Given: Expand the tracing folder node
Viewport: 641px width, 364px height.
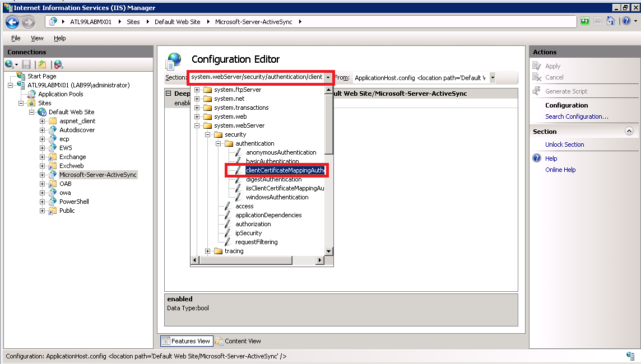Looking at the screenshot, I should 208,251.
